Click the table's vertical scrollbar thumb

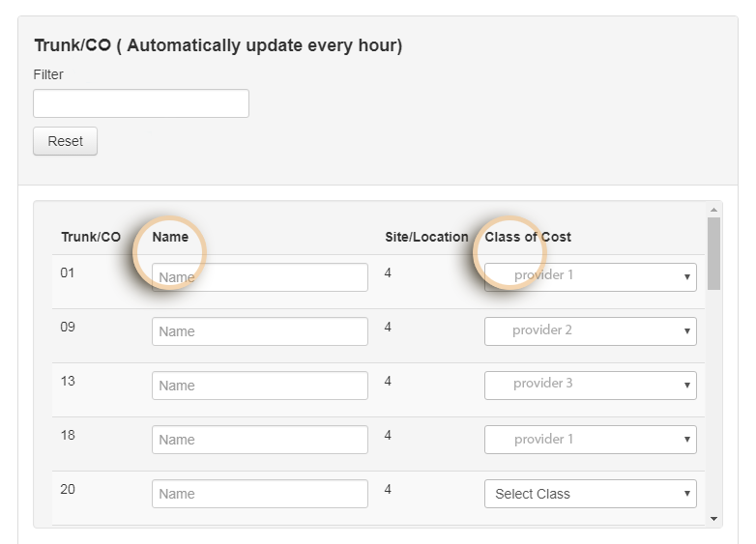[714, 253]
